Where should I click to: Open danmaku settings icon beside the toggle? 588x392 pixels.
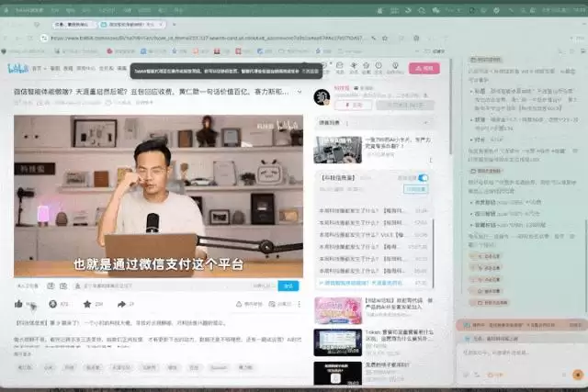(x=63, y=286)
